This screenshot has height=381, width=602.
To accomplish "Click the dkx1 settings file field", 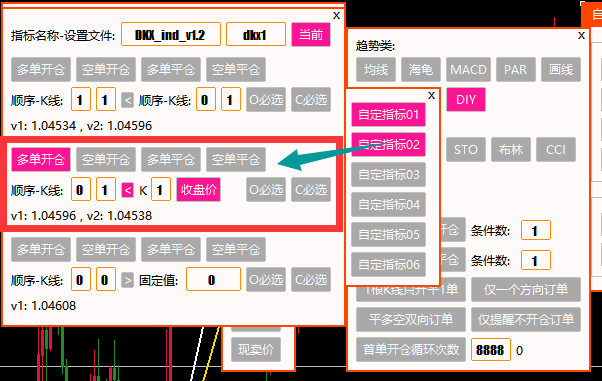I will coord(256,35).
